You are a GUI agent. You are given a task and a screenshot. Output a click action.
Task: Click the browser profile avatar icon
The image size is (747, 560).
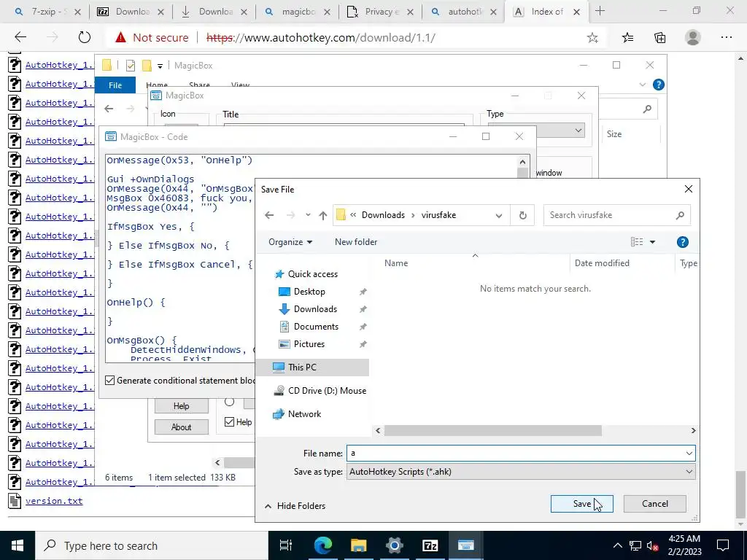pos(693,37)
